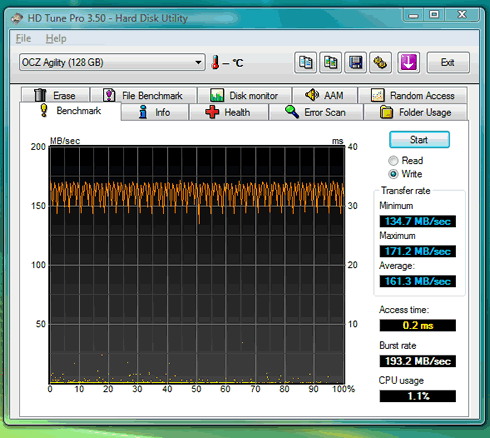Open the OCZ Agility drive dropdown
This screenshot has height=438, width=490.
pyautogui.click(x=112, y=62)
